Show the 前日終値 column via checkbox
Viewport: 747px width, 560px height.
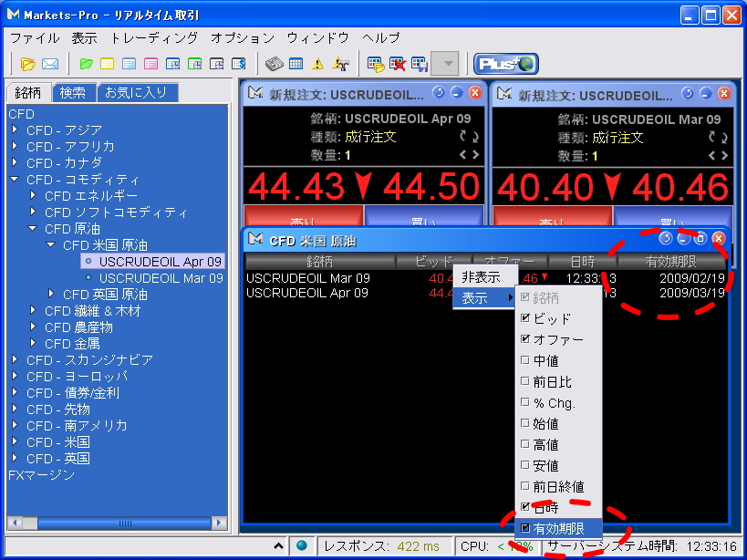[525, 486]
